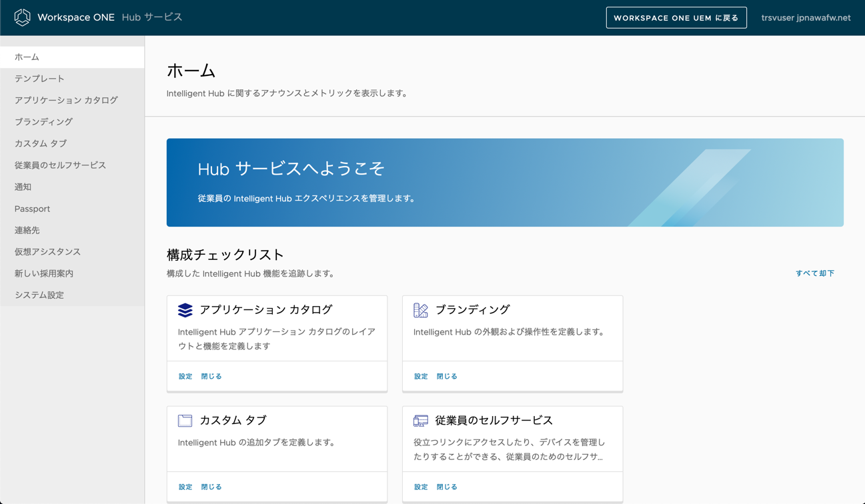Select カスタム タブ sidebar item
Image resolution: width=865 pixels, height=504 pixels.
pos(72,143)
